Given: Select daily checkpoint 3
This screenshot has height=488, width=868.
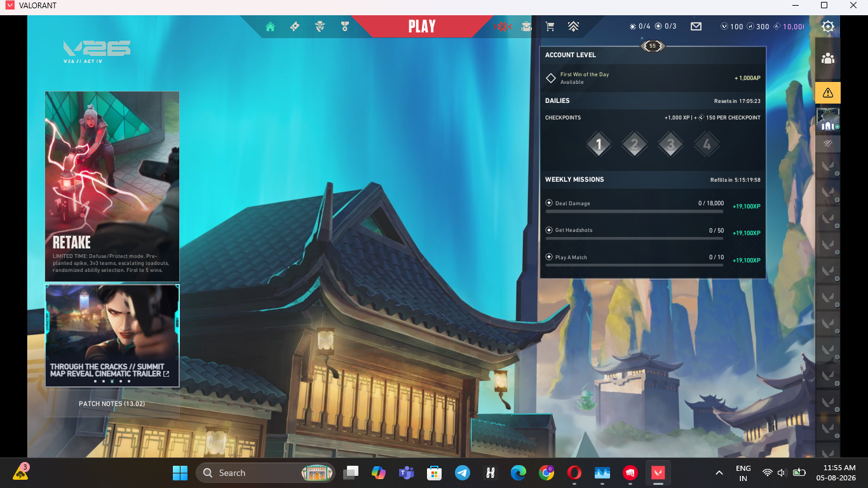Looking at the screenshot, I should (670, 145).
